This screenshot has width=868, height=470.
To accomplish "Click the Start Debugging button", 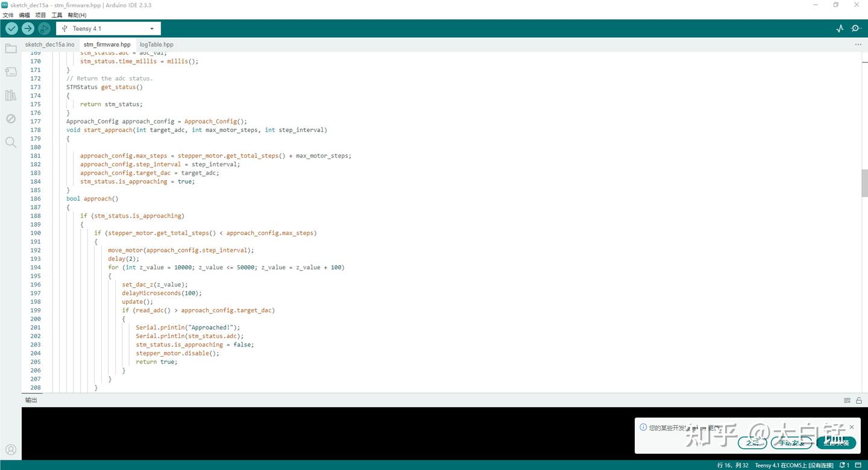I will (44, 28).
